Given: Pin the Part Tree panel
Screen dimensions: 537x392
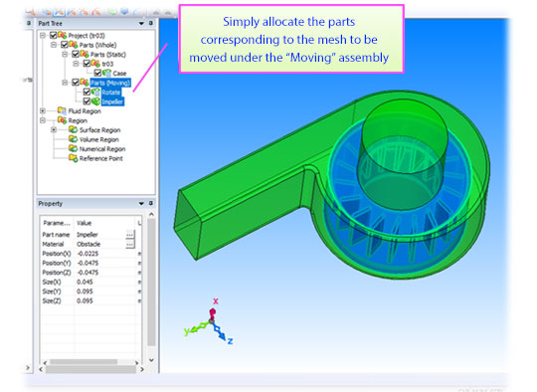Looking at the screenshot, I should tap(151, 23).
